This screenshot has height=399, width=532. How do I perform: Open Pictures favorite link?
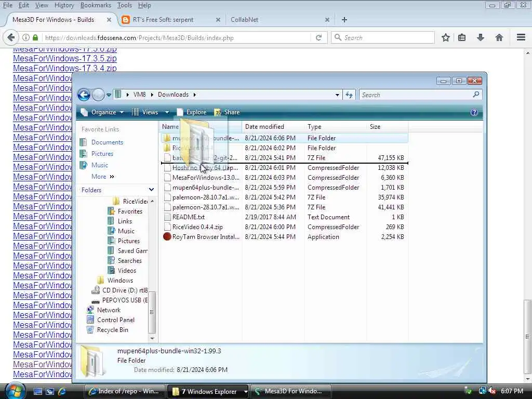click(102, 154)
